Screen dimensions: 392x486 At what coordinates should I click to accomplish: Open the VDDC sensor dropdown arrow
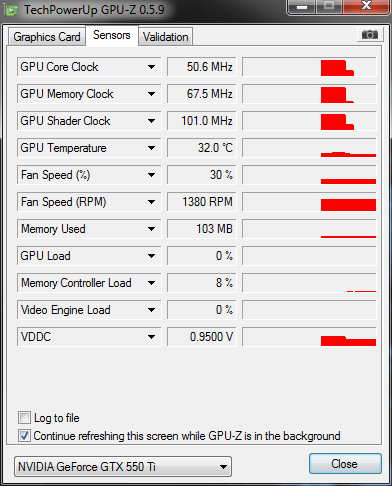coord(151,337)
